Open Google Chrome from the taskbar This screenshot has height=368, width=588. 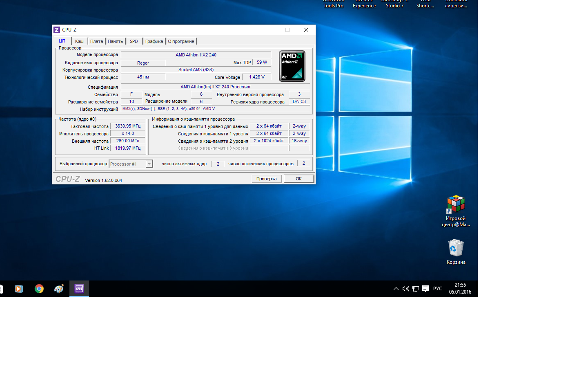click(39, 289)
